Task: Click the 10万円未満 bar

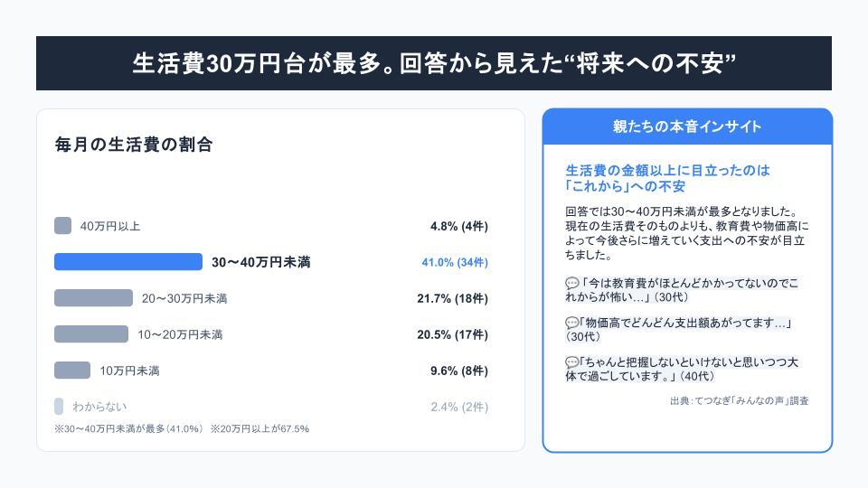Action: [x=72, y=371]
